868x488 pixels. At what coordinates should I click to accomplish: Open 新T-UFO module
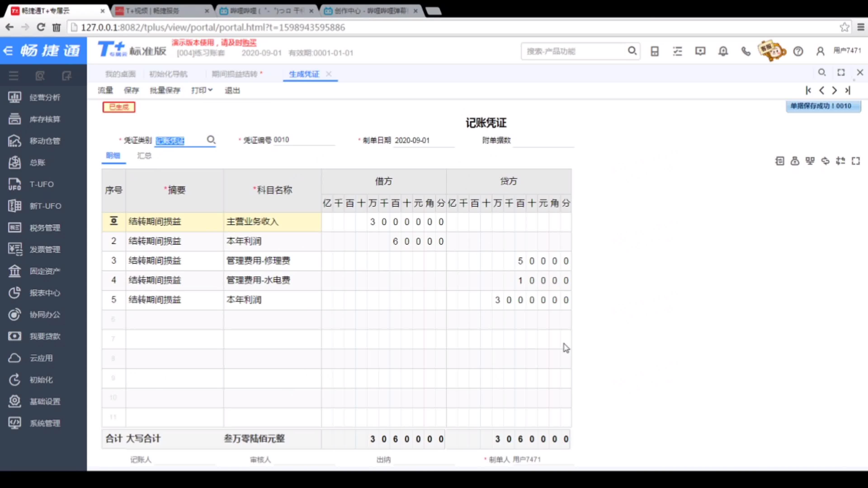(x=35, y=206)
